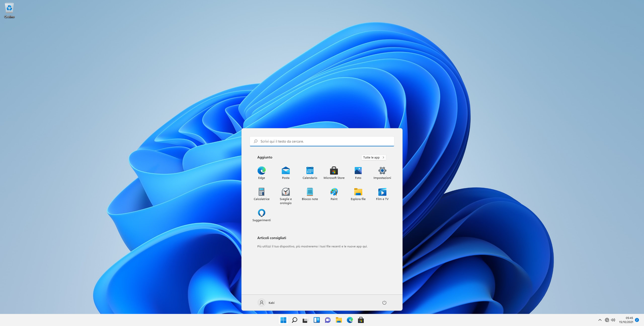Open Blocco note app
This screenshot has height=326, width=644.
click(x=310, y=194)
